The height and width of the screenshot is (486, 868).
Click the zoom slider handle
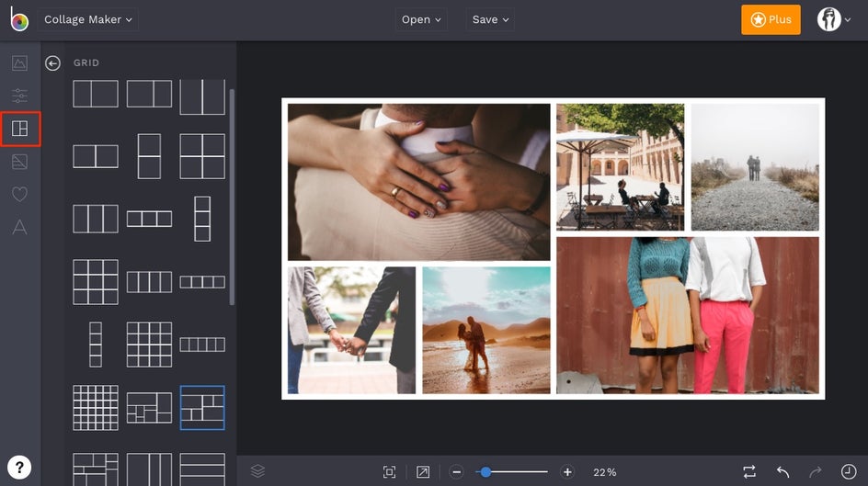[485, 472]
